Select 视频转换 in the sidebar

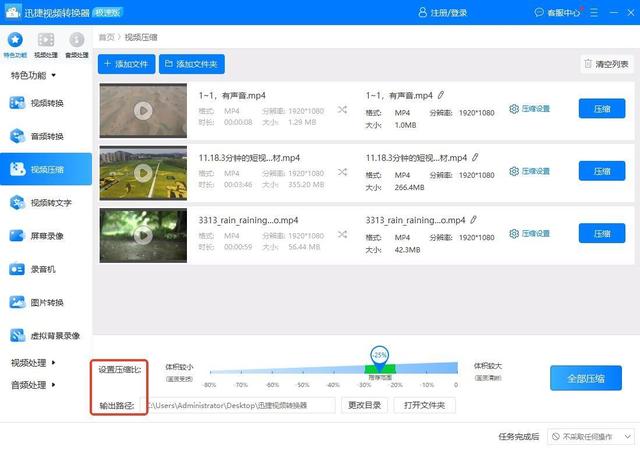(x=46, y=103)
